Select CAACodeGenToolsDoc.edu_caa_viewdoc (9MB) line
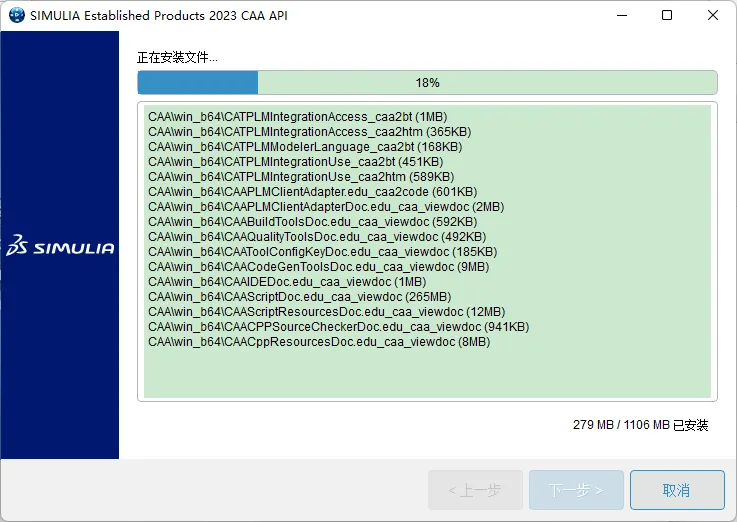 coord(319,267)
